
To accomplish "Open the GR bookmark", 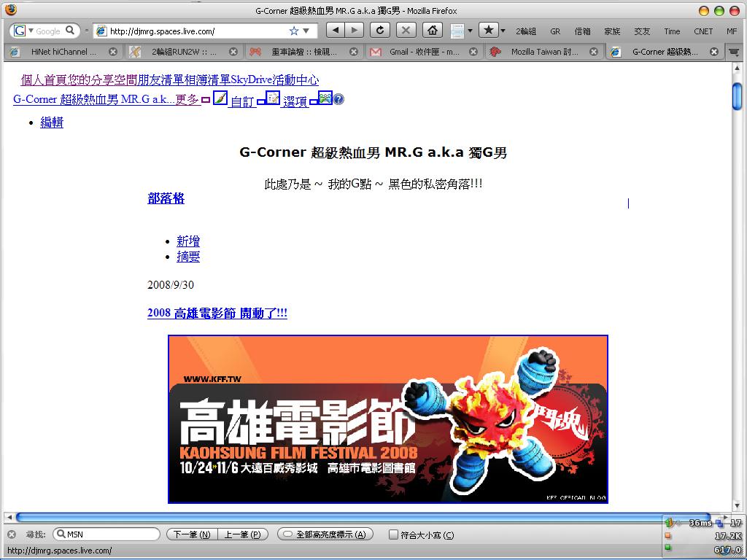I will click(x=555, y=31).
